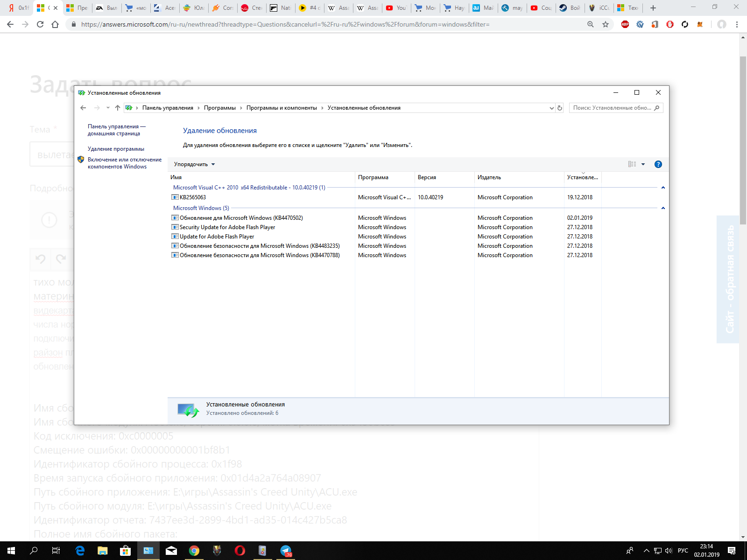Viewport: 747px width, 560px height.
Task: Open the Mail app from the taskbar
Action: coord(171,551)
